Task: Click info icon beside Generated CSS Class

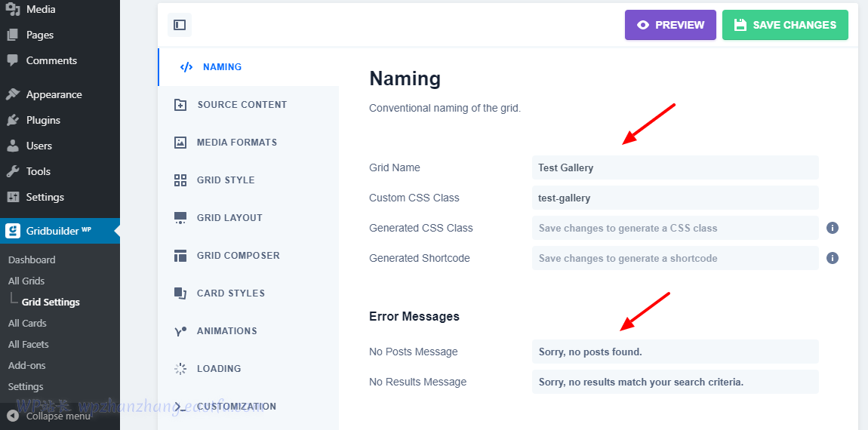Action: coord(833,228)
